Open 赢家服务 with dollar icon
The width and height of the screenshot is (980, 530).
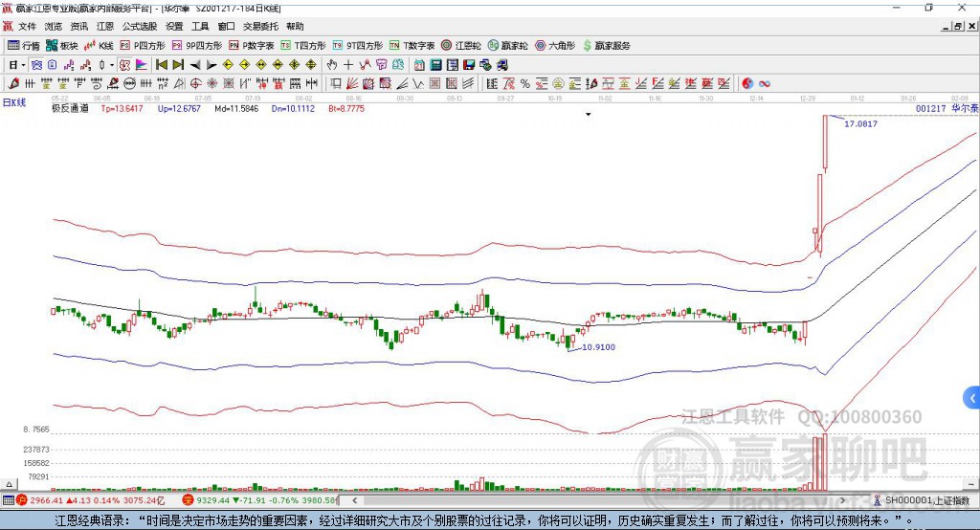click(606, 46)
